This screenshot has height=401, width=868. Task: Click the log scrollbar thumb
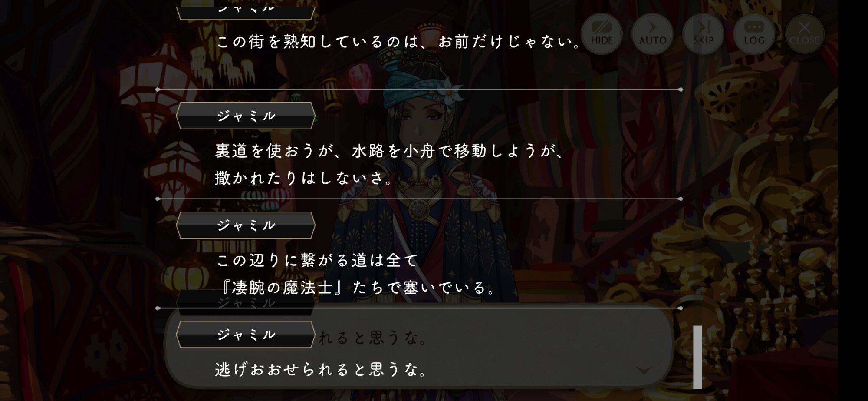click(x=697, y=357)
